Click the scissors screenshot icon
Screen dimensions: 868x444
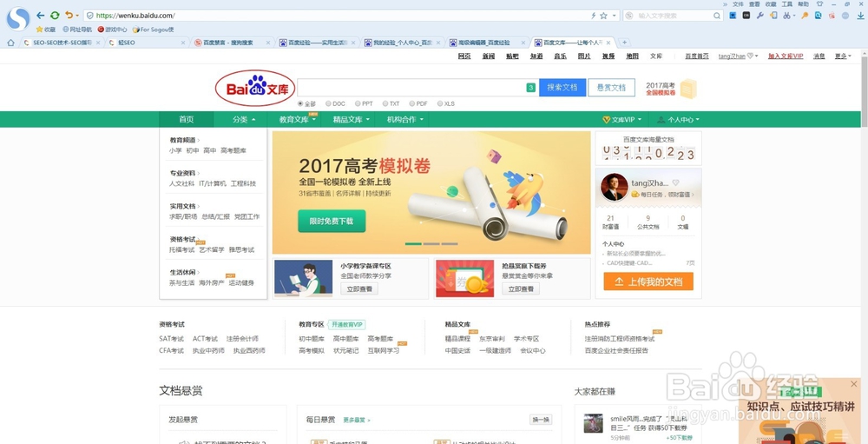pos(786,16)
